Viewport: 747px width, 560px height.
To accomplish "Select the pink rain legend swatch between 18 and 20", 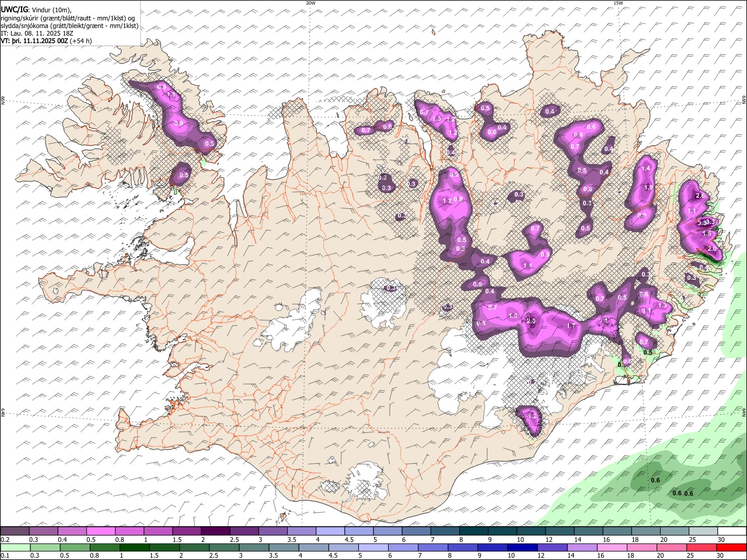I will point(643,547).
